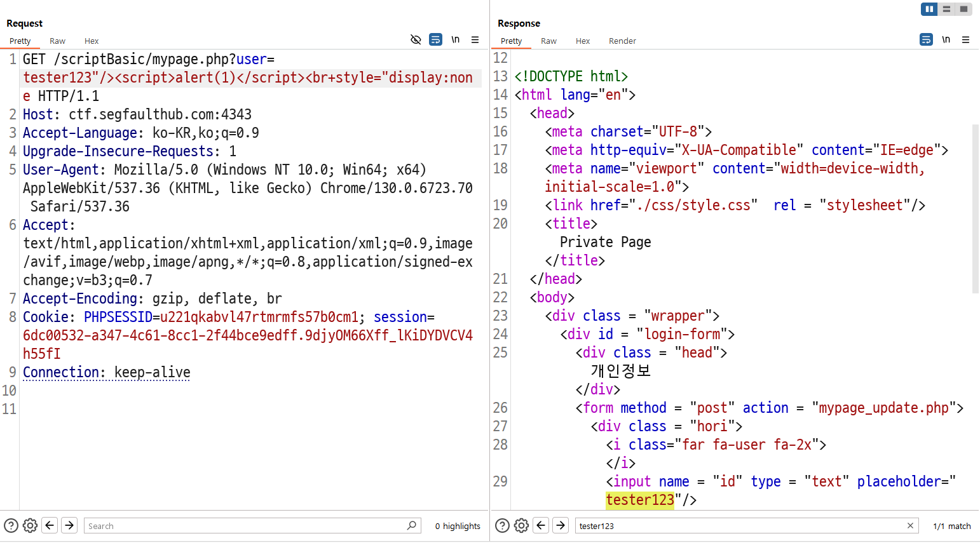Switch Request panel to Raw tab
Viewport: 980px width, 543px height.
(x=57, y=41)
